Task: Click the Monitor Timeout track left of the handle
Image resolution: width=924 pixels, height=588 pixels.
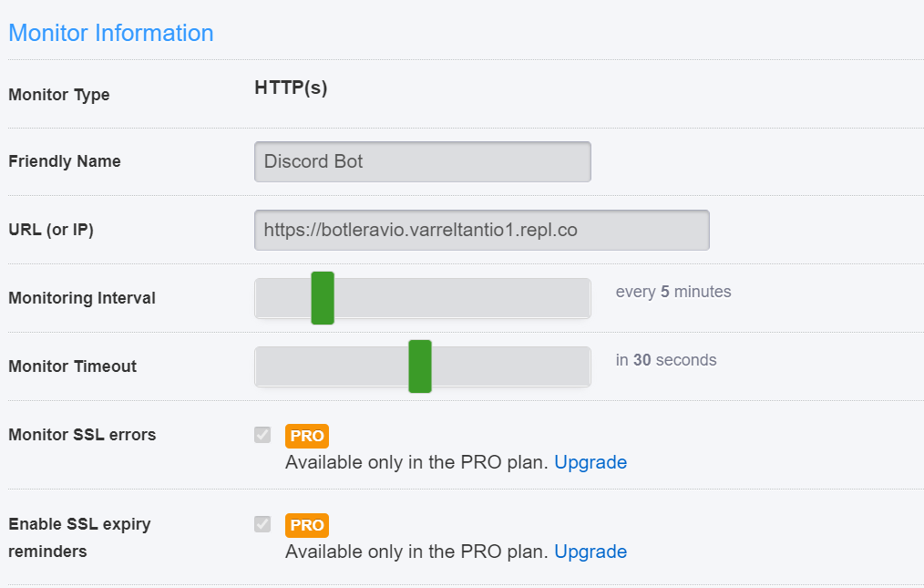Action: [332, 366]
